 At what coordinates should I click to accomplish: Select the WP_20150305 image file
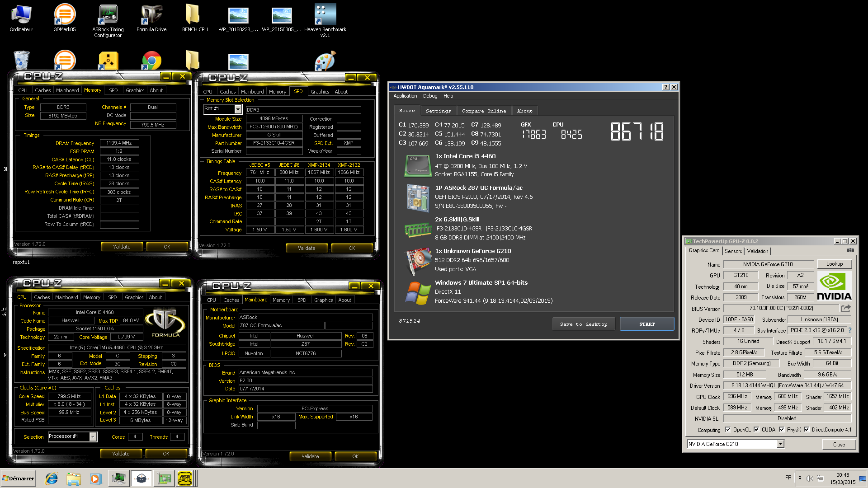(282, 18)
